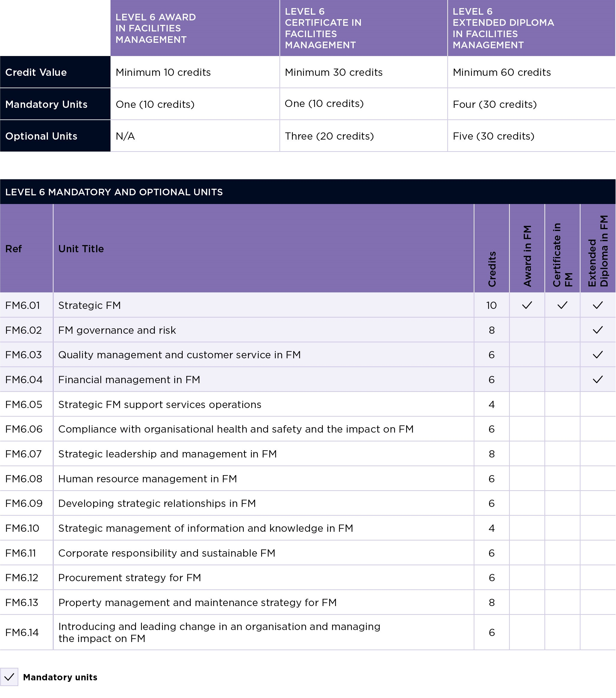Click the 'Mandatory units' legend label

pyautogui.click(x=60, y=677)
